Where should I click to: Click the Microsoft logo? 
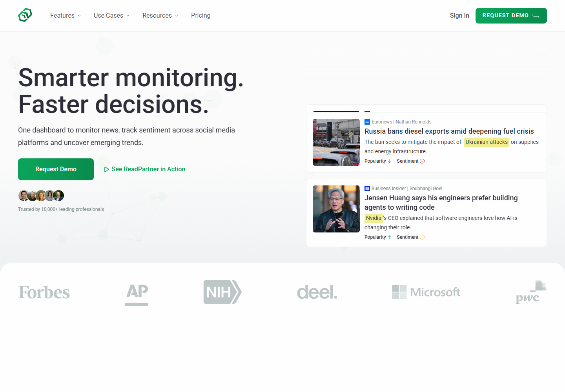click(426, 292)
